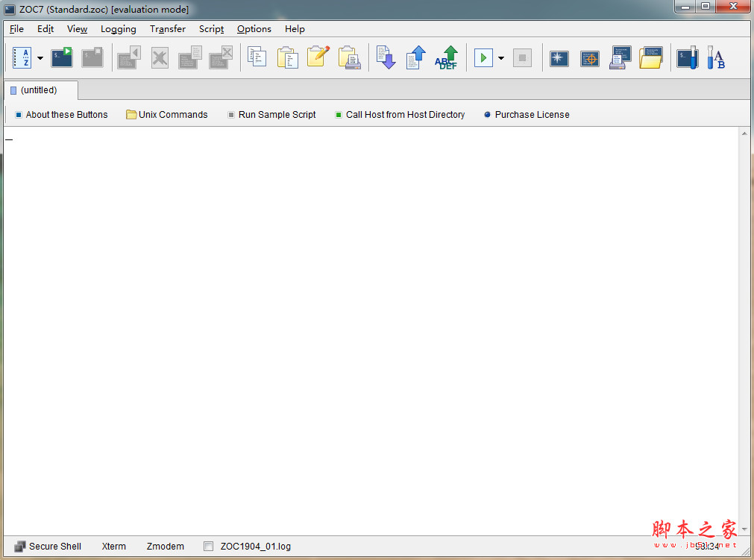Click the greyed X cancel icon
Image resolution: width=754 pixels, height=560 pixels.
pyautogui.click(x=160, y=57)
